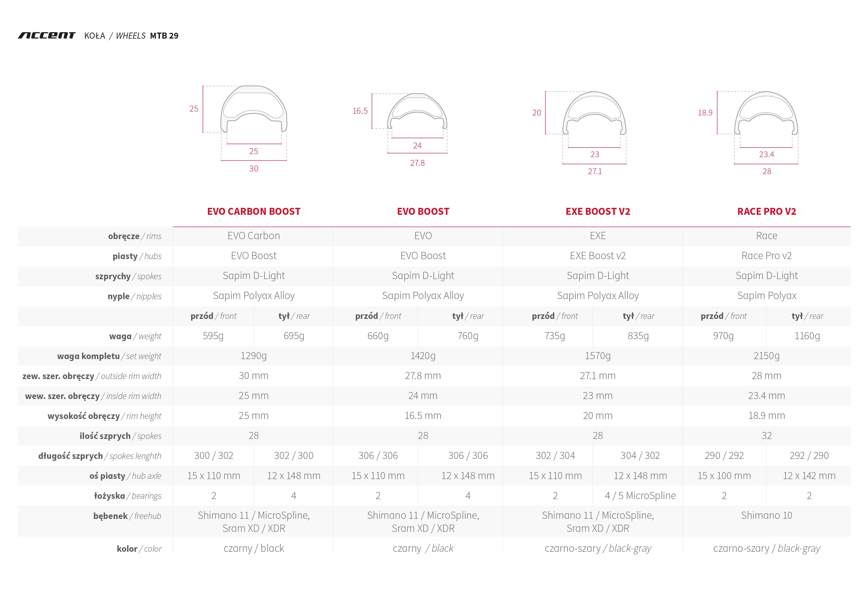
Task: Select the EXE BOOST V2 column heading
Action: [598, 211]
